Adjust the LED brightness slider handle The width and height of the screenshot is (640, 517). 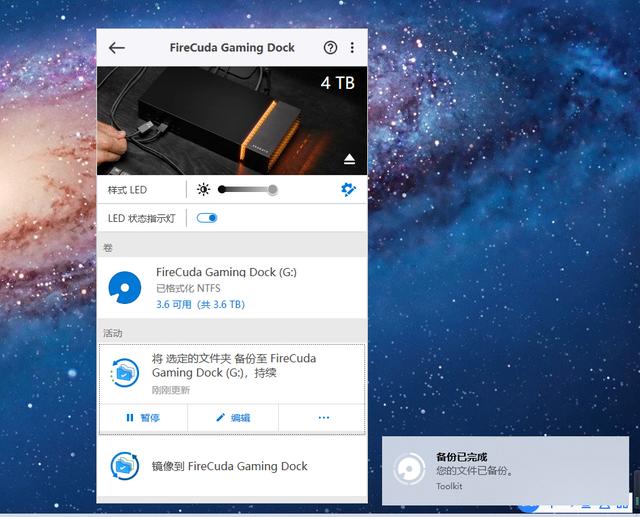tap(273, 189)
